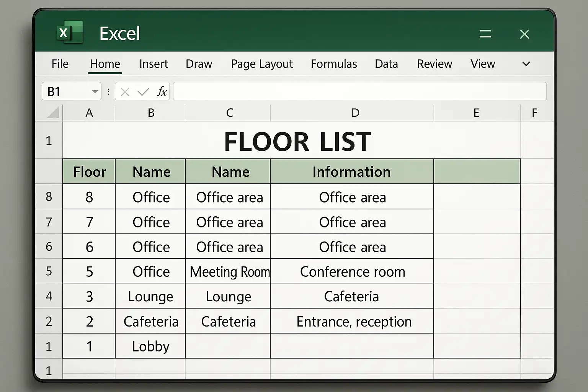Image resolution: width=588 pixels, height=392 pixels.
Task: Open the Page Layout tab
Action: [262, 64]
